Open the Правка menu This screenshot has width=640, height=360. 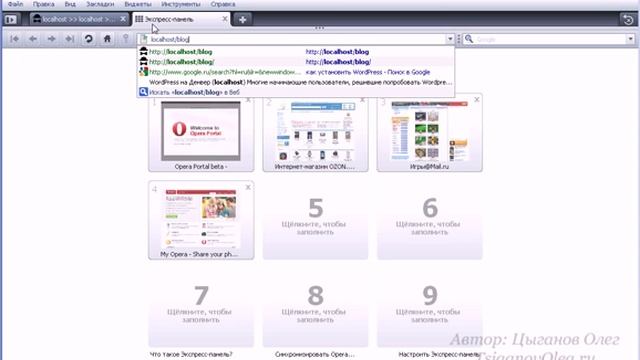pos(44,4)
